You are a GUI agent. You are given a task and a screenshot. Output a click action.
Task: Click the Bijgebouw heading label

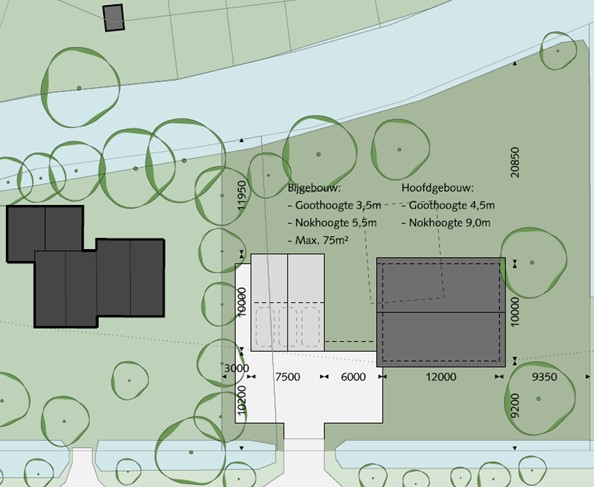point(314,188)
